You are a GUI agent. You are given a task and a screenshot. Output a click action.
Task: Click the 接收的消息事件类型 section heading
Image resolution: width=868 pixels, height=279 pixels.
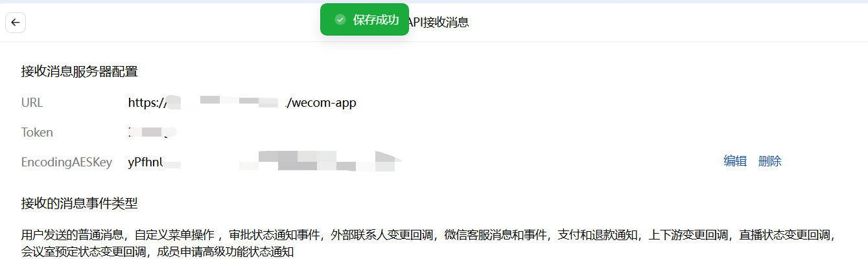79,203
